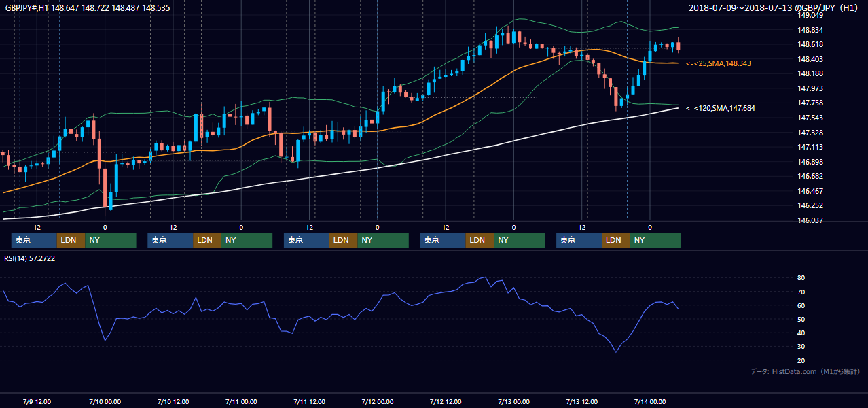
Task: Click the 25 SMA 148.343 label
Action: tap(719, 63)
